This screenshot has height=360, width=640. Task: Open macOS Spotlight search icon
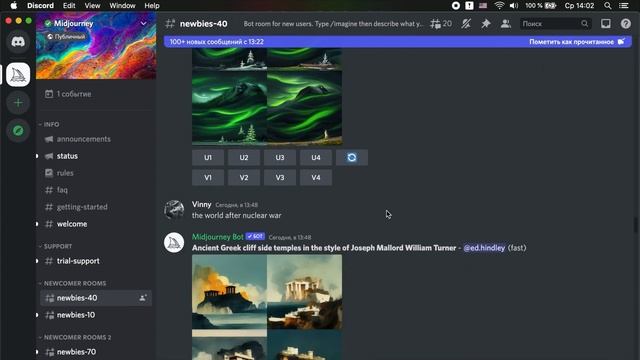(x=608, y=6)
